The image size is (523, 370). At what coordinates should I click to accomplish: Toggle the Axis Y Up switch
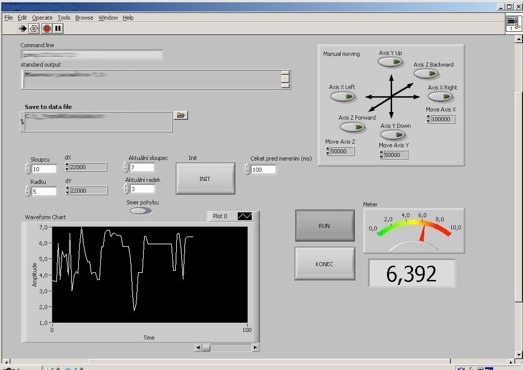[390, 62]
